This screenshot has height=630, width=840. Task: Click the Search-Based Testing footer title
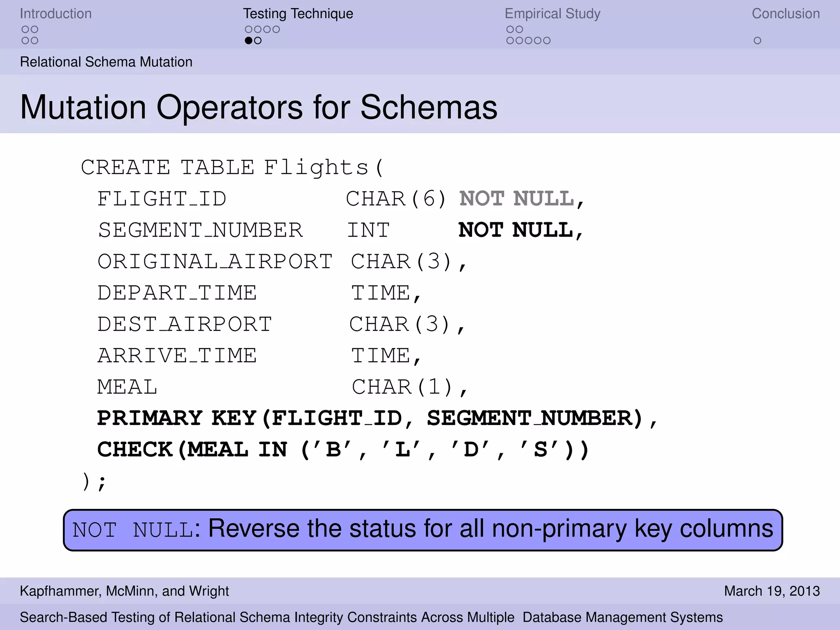pos(371,617)
